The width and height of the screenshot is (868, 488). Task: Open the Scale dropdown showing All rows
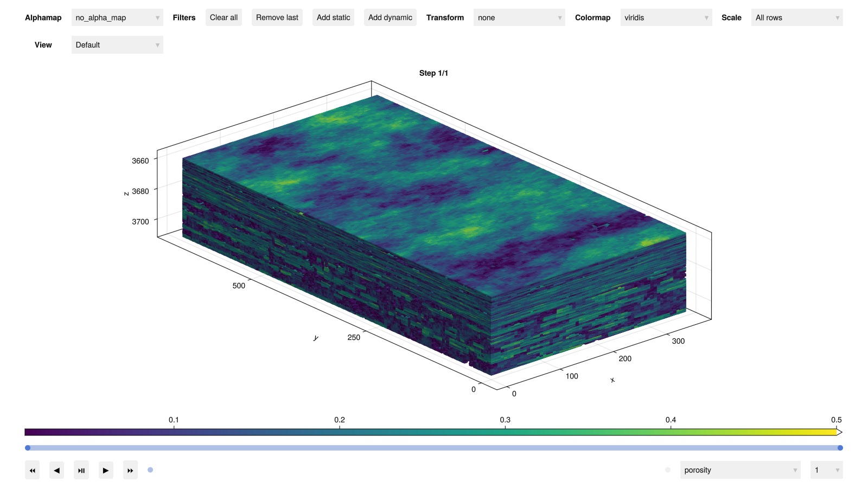coord(796,18)
